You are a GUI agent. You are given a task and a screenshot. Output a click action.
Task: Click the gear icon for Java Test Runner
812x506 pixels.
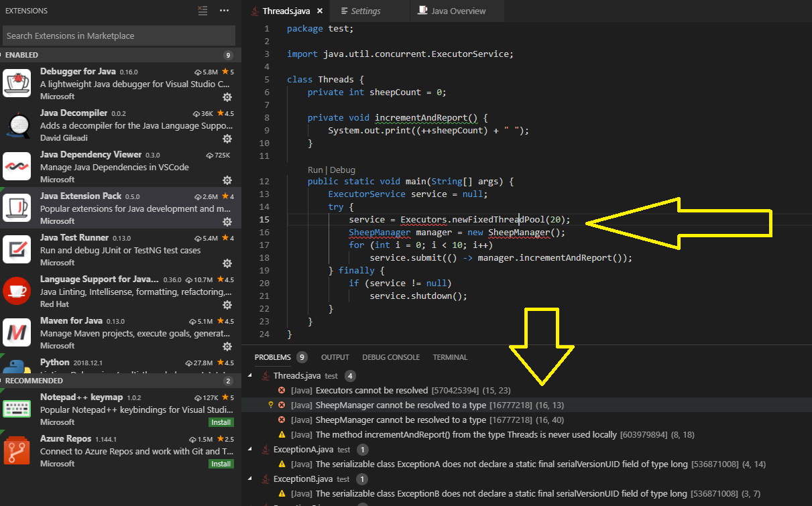point(227,263)
